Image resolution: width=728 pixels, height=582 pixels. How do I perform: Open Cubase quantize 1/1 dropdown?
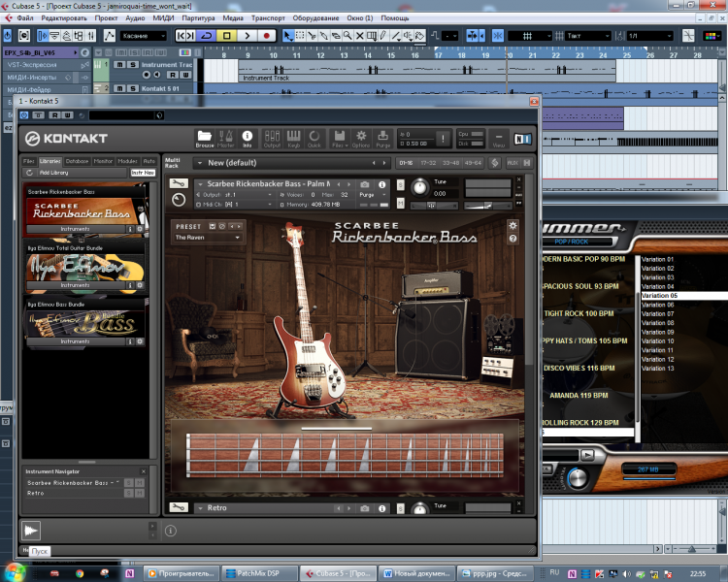click(x=650, y=36)
